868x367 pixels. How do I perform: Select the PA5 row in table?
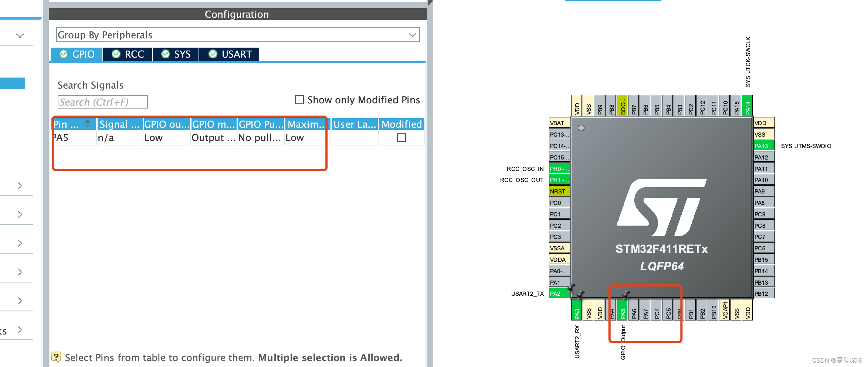point(238,138)
